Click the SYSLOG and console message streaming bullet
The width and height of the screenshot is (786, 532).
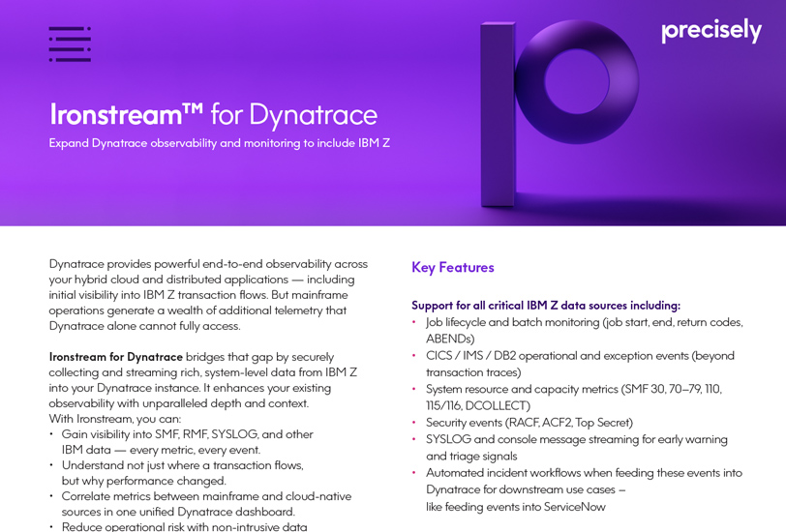(576, 447)
